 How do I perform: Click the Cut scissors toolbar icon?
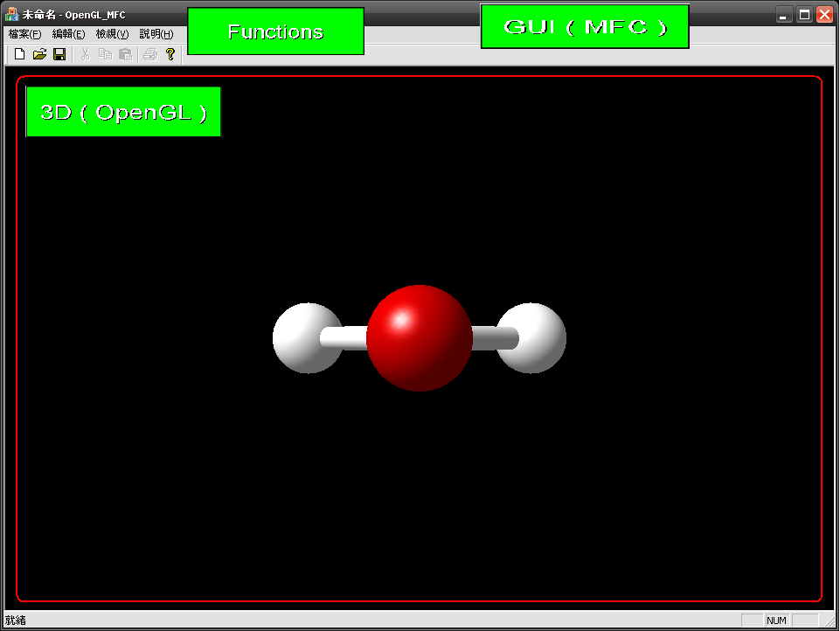[x=85, y=54]
